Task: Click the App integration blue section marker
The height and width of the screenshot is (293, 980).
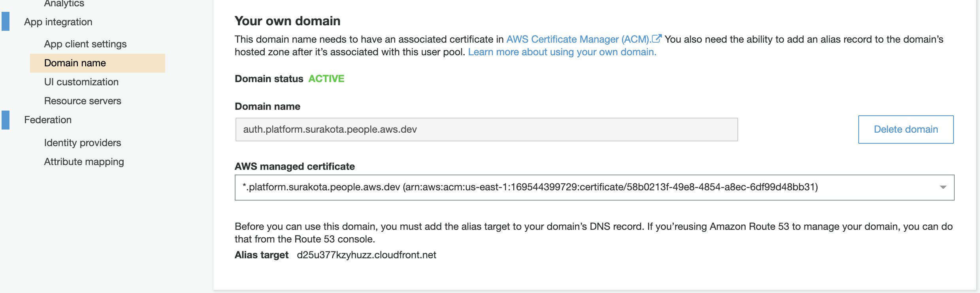Action: (x=6, y=22)
